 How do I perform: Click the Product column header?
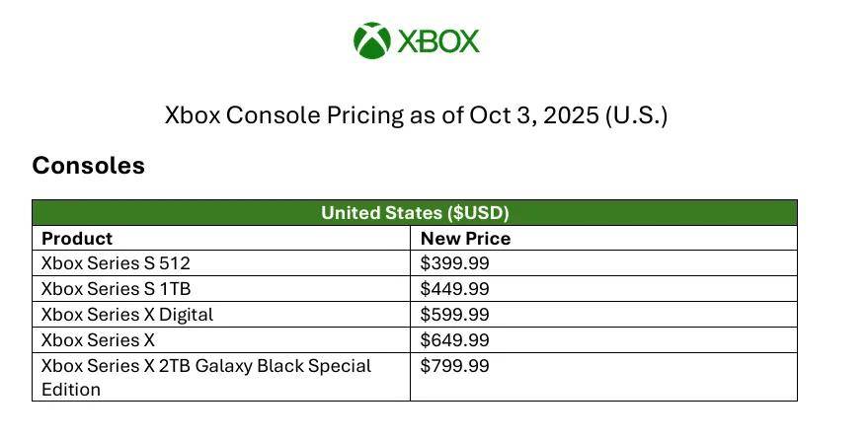(x=77, y=238)
